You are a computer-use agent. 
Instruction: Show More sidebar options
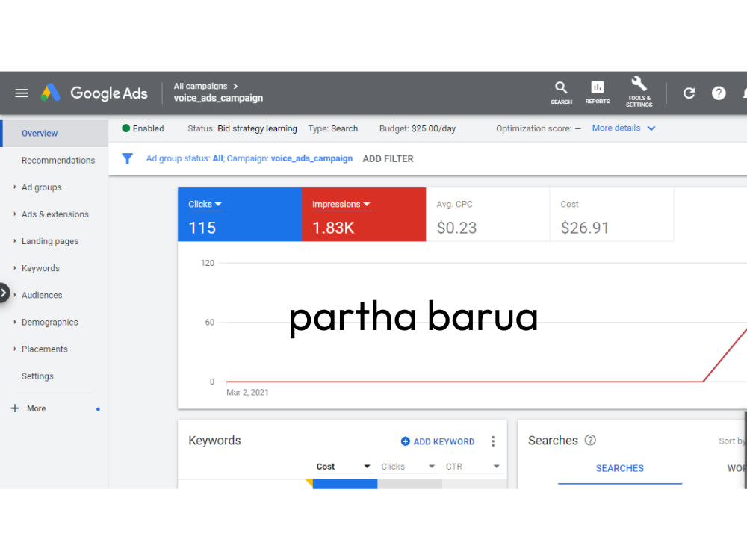pos(36,408)
